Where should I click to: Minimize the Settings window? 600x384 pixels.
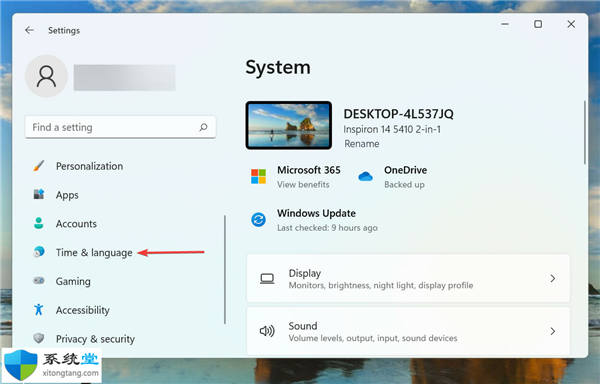click(x=505, y=24)
